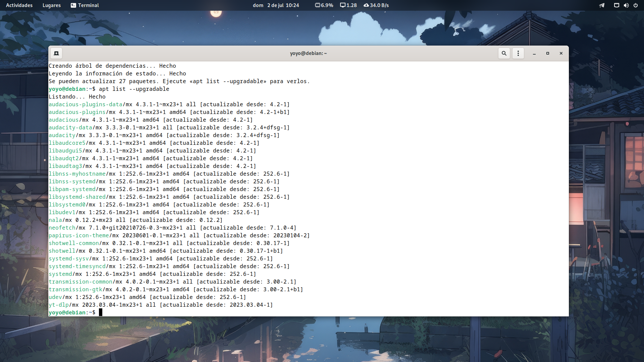This screenshot has width=644, height=362.
Task: Minimize the terminal window
Action: tap(534, 53)
